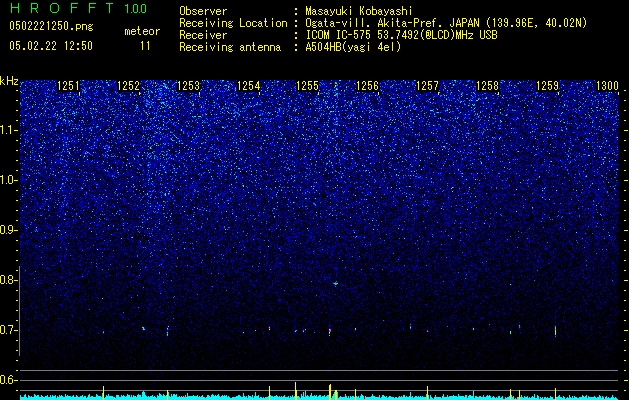This screenshot has width=629, height=400.
Task: Click the Receiver field label
Action: 203,35
